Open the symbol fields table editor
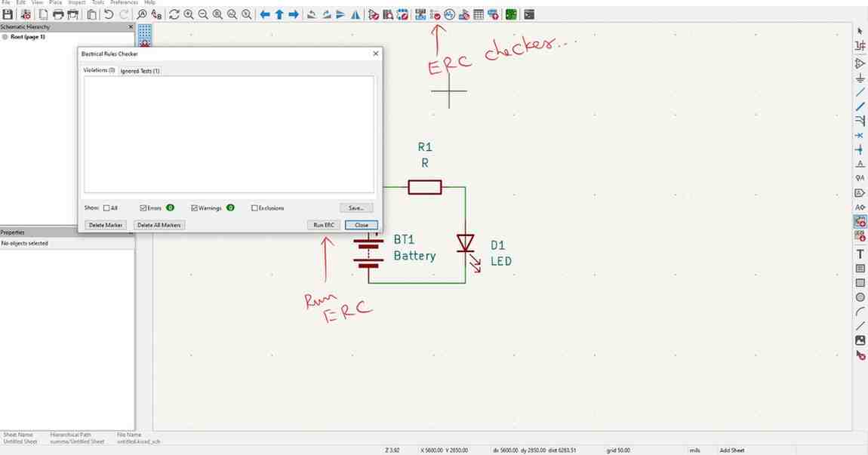 pyautogui.click(x=479, y=15)
